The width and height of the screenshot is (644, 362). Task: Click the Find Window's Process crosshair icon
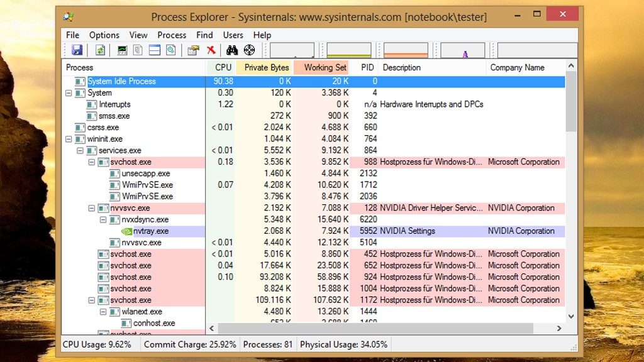click(248, 50)
